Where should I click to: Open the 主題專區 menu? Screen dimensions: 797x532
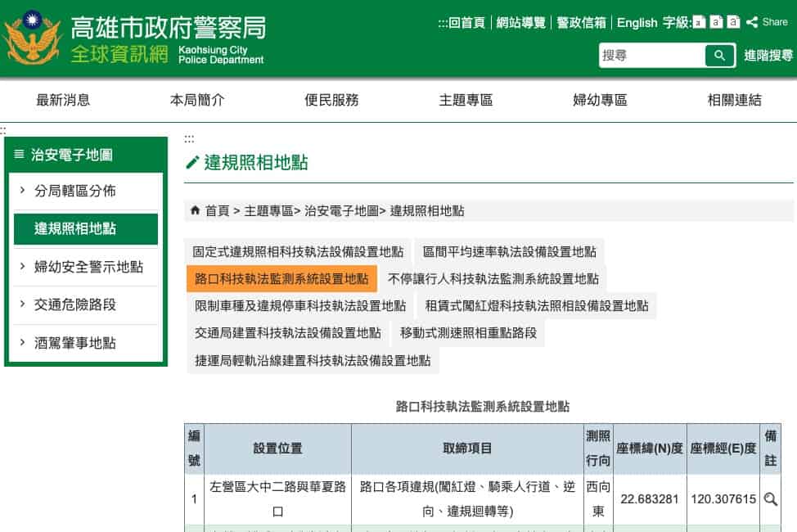[466, 100]
